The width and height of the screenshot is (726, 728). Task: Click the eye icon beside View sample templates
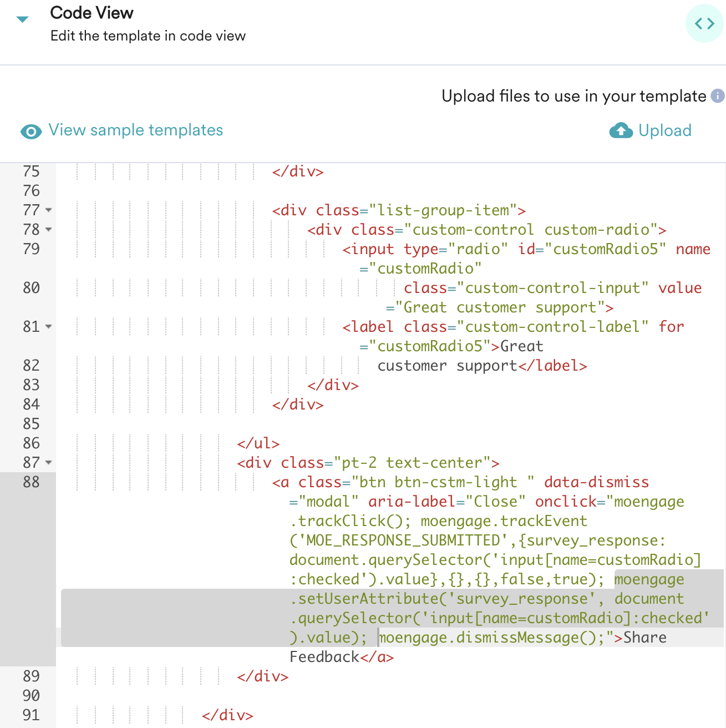[31, 132]
